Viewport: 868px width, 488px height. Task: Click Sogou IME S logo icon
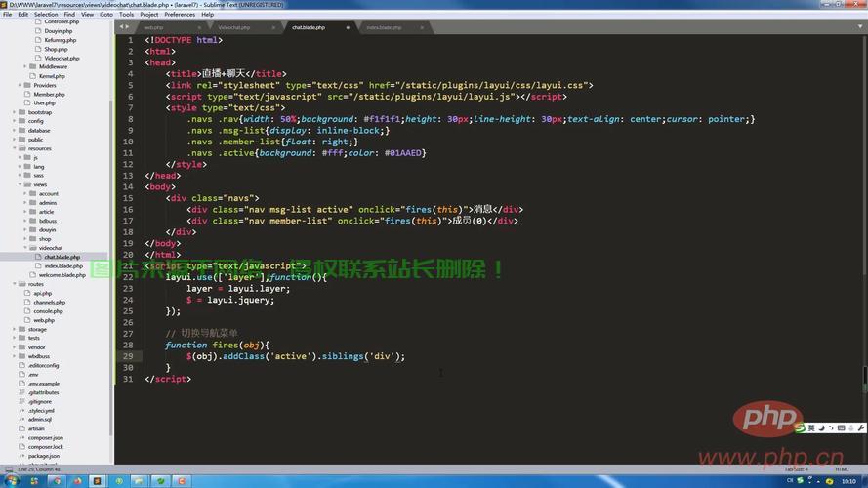pyautogui.click(x=800, y=427)
